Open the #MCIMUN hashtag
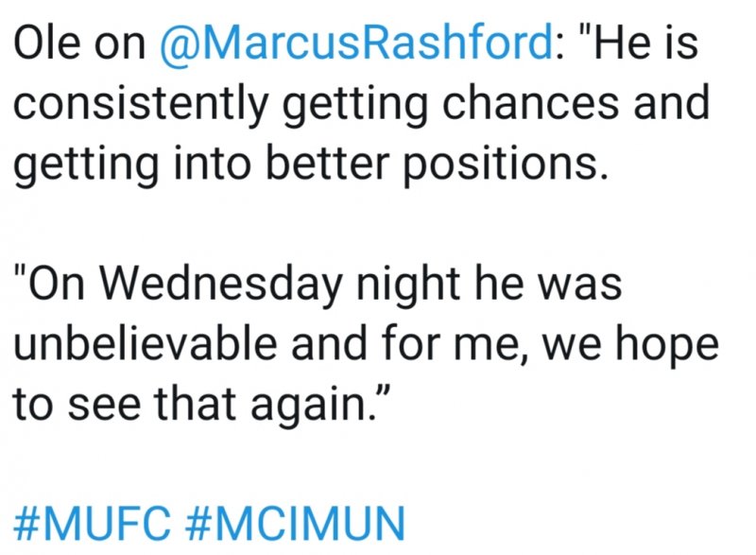This screenshot has width=756, height=555. pos(295,524)
